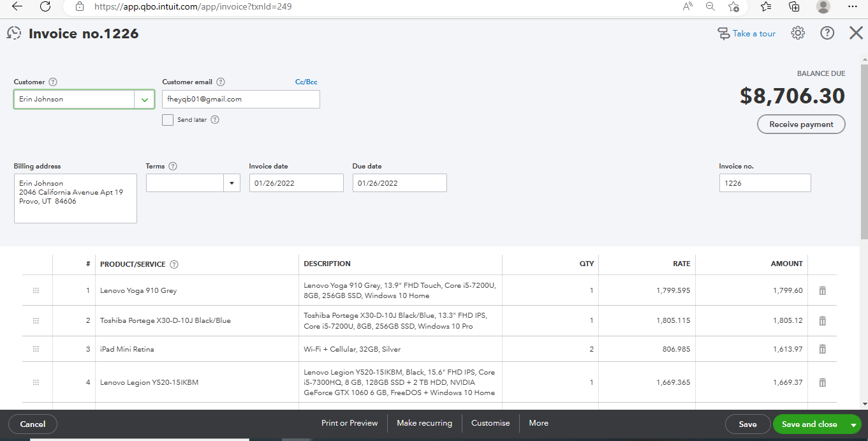Tick the Send later checkbox

coord(168,119)
